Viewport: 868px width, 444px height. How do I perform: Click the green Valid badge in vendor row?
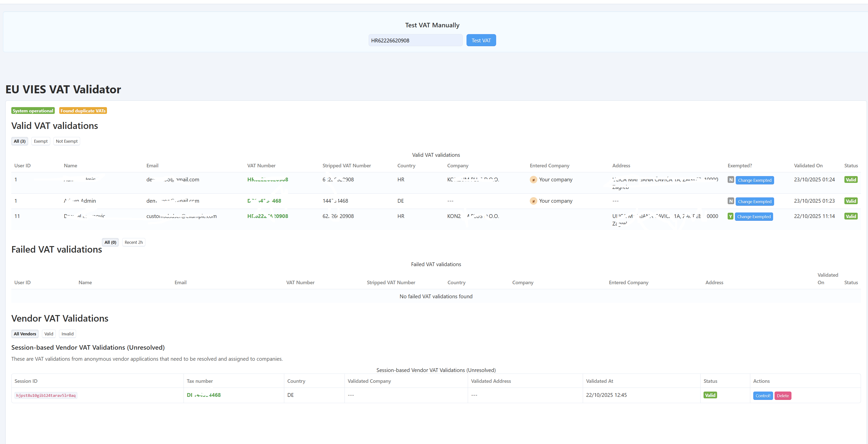coord(710,395)
